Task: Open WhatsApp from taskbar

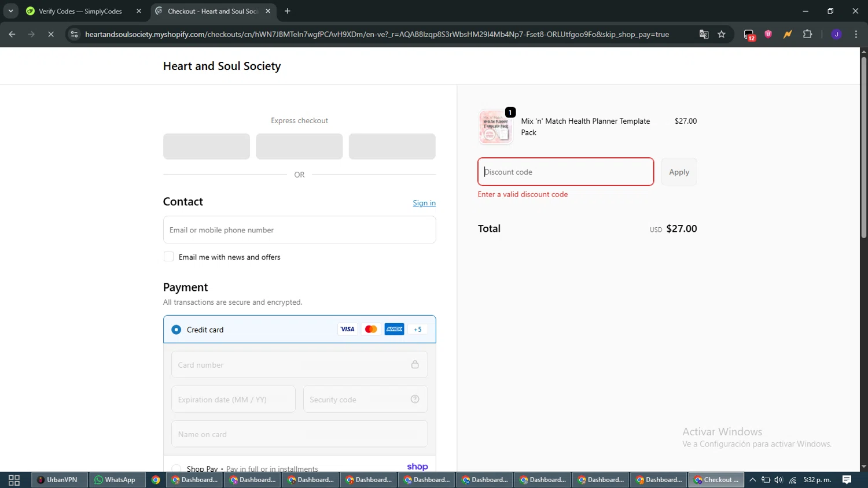Action: (116, 480)
